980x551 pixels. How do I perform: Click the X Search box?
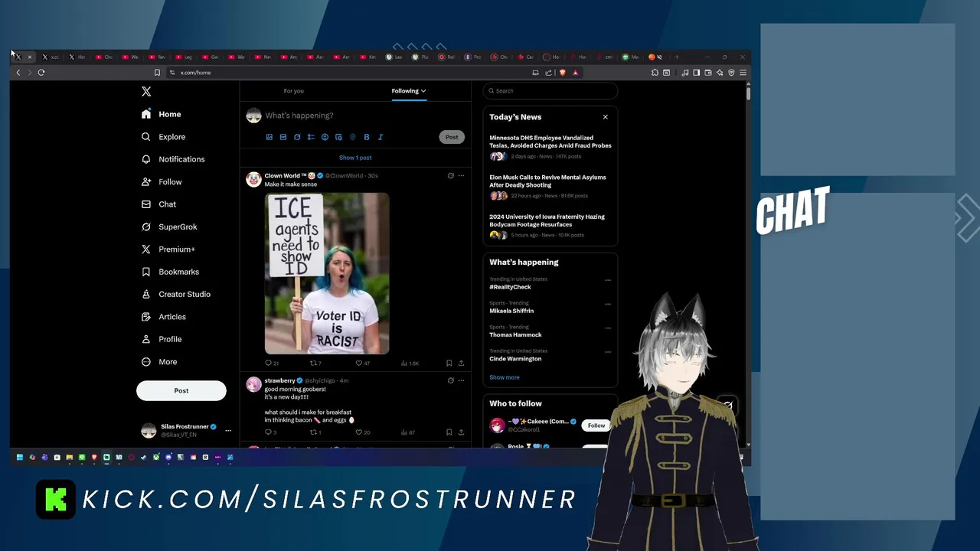[x=550, y=91]
